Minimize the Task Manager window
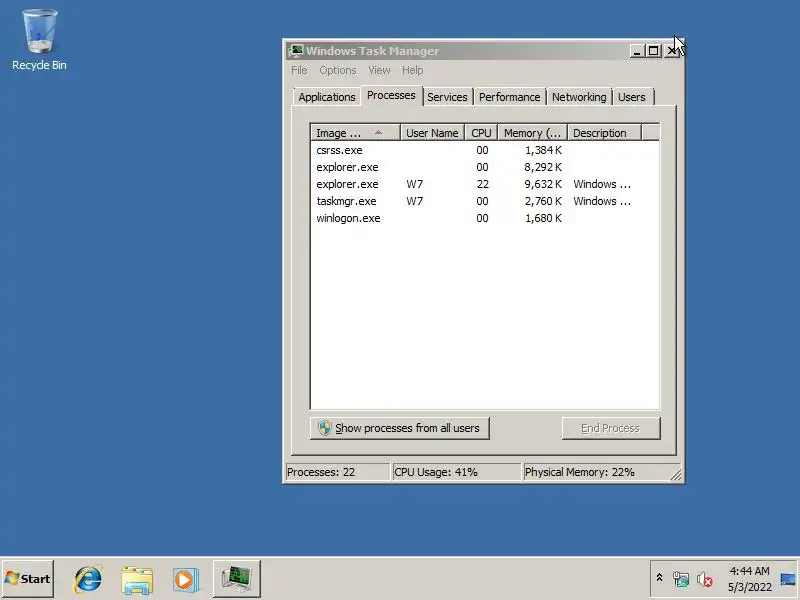Screen dimensions: 800x600 coord(636,51)
